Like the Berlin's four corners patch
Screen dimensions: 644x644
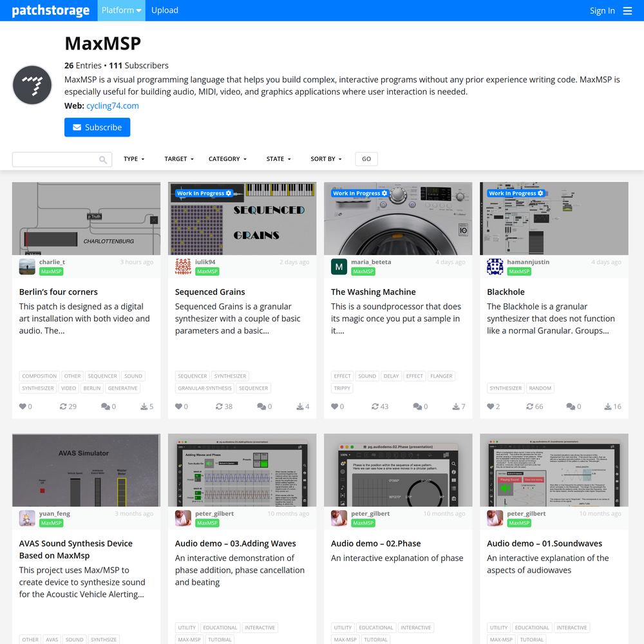coord(23,406)
